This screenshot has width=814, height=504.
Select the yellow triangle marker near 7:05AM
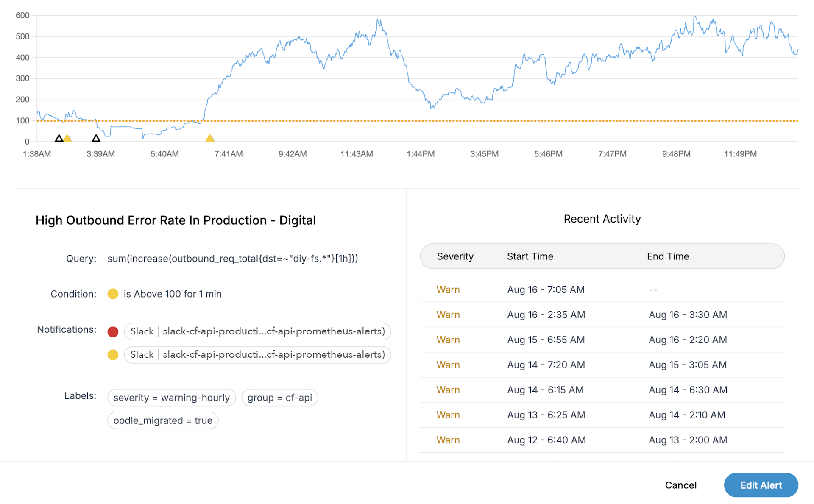pyautogui.click(x=210, y=138)
